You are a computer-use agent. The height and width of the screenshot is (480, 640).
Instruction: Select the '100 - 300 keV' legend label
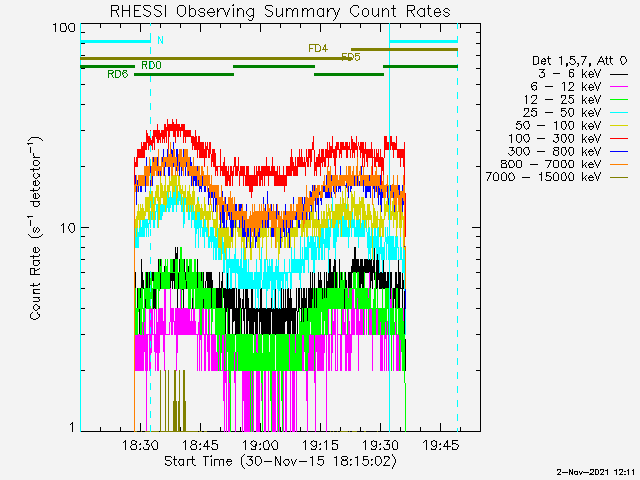coord(555,138)
